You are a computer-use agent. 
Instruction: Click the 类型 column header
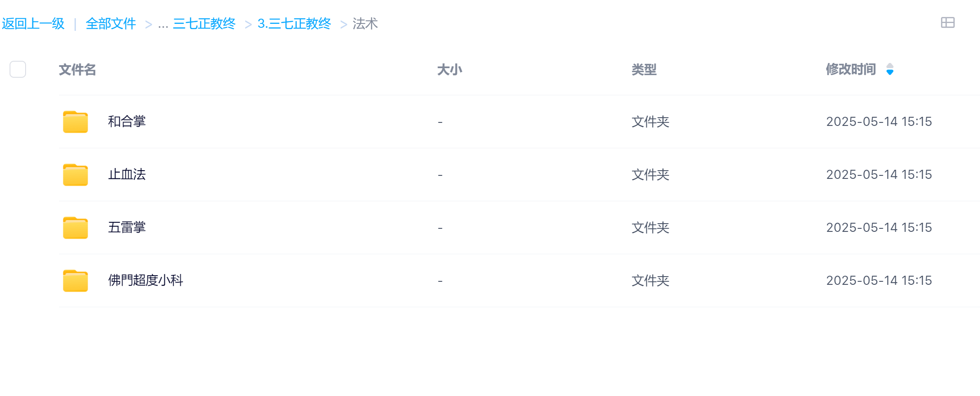click(644, 69)
